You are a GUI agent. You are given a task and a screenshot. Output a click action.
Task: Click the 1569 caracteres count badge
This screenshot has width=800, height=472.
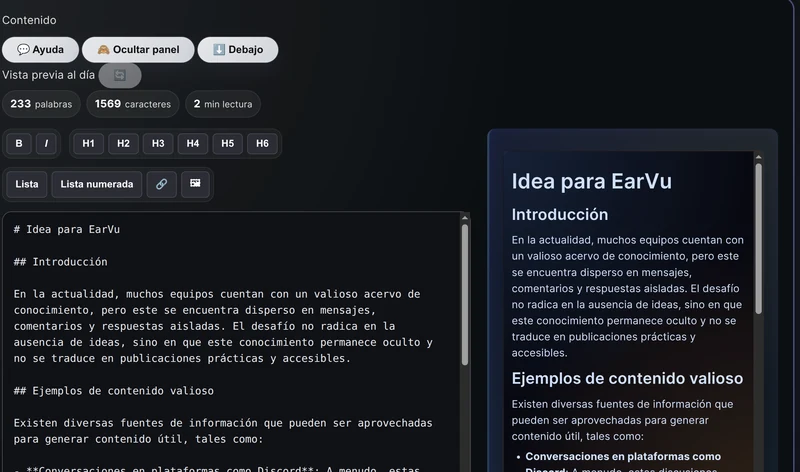point(133,104)
